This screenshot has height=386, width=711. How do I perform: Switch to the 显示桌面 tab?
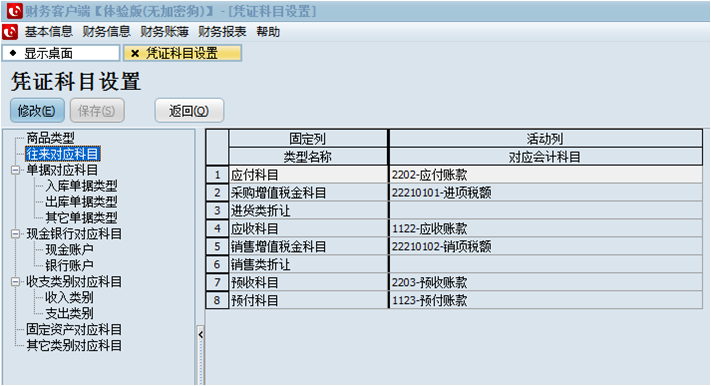[x=61, y=53]
